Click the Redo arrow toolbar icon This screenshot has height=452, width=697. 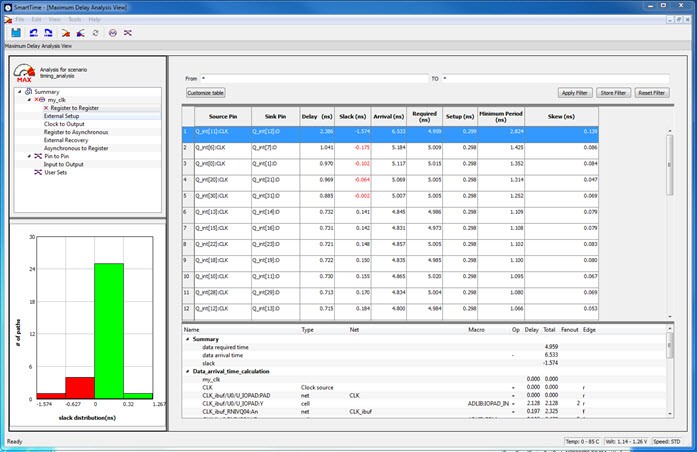pyautogui.click(x=49, y=32)
